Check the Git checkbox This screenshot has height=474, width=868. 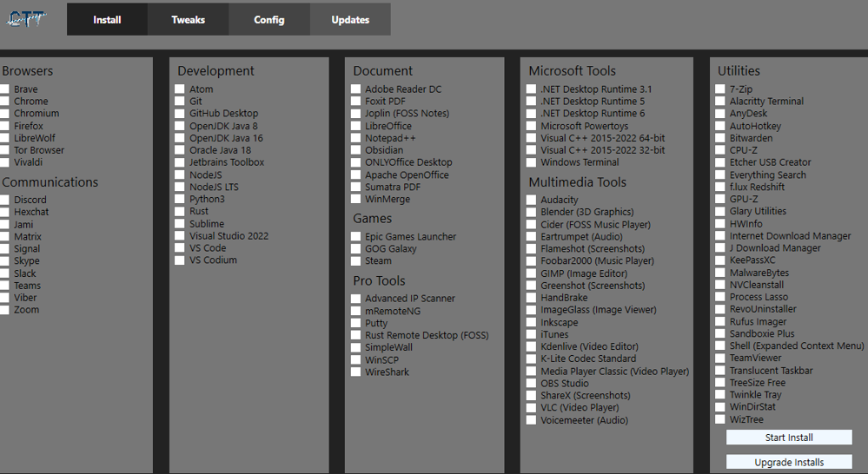(x=180, y=102)
